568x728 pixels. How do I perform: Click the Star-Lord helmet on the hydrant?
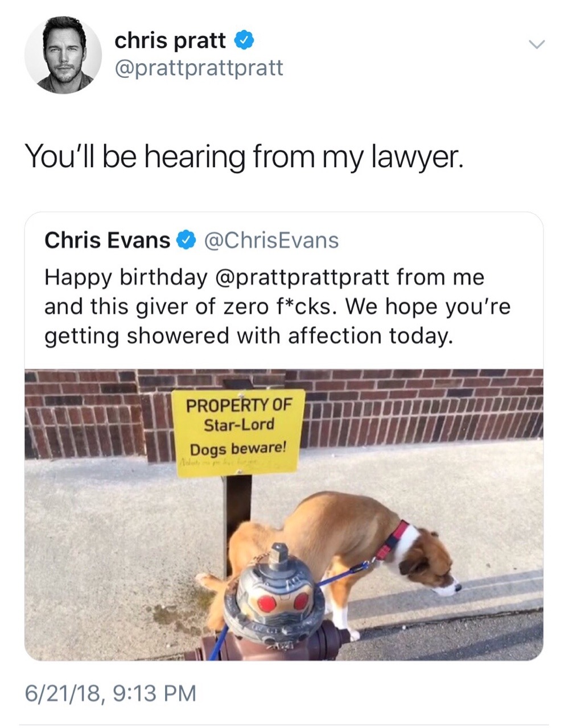pyautogui.click(x=274, y=591)
